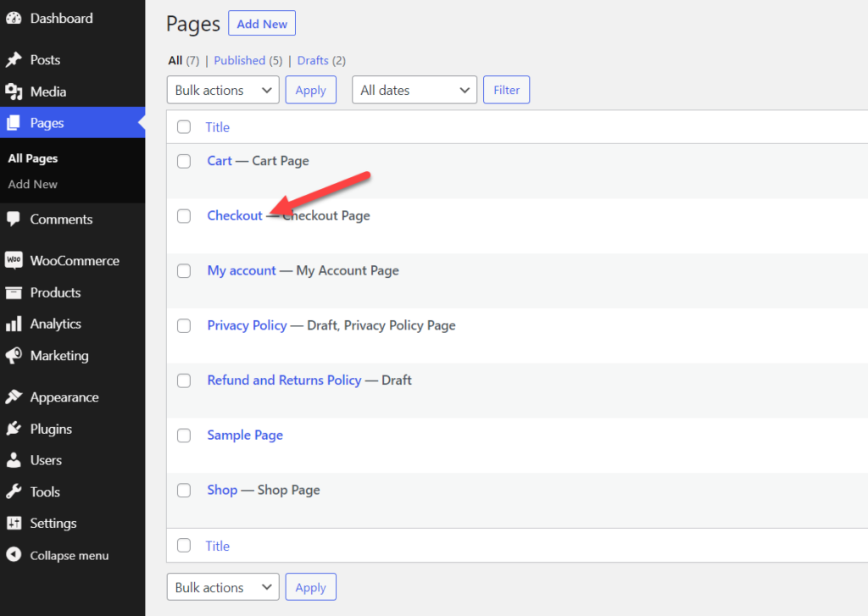The width and height of the screenshot is (868, 616).
Task: Click the Marketing megaphone icon
Action: (x=14, y=355)
